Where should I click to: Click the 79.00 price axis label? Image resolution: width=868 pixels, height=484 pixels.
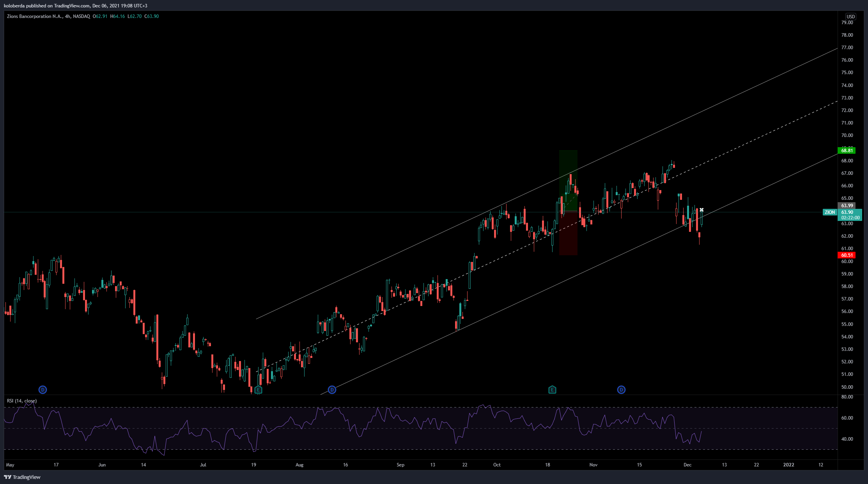[847, 23]
